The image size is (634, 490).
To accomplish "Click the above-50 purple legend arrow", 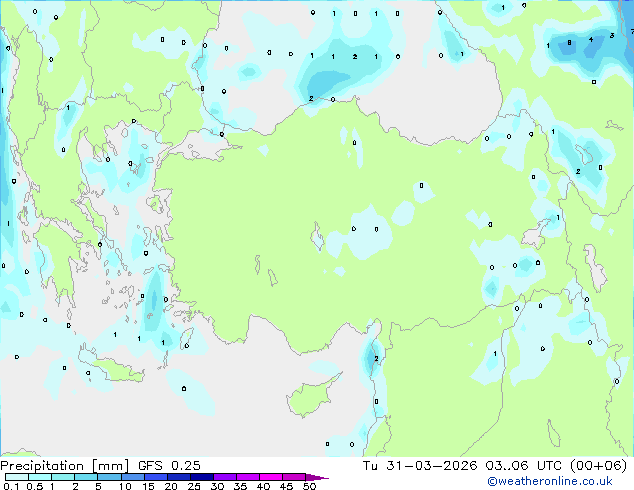I will pyautogui.click(x=317, y=477).
